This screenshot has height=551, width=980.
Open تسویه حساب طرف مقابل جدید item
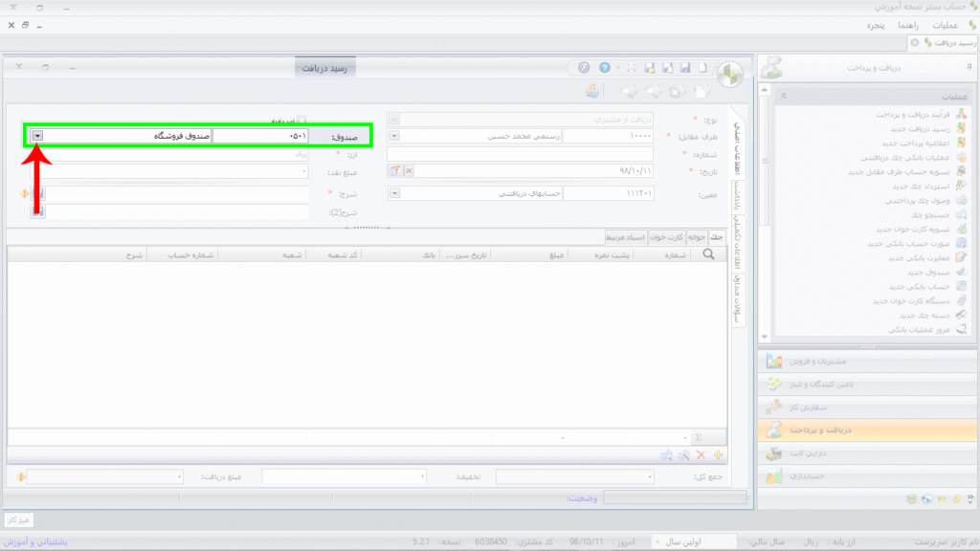click(899, 172)
